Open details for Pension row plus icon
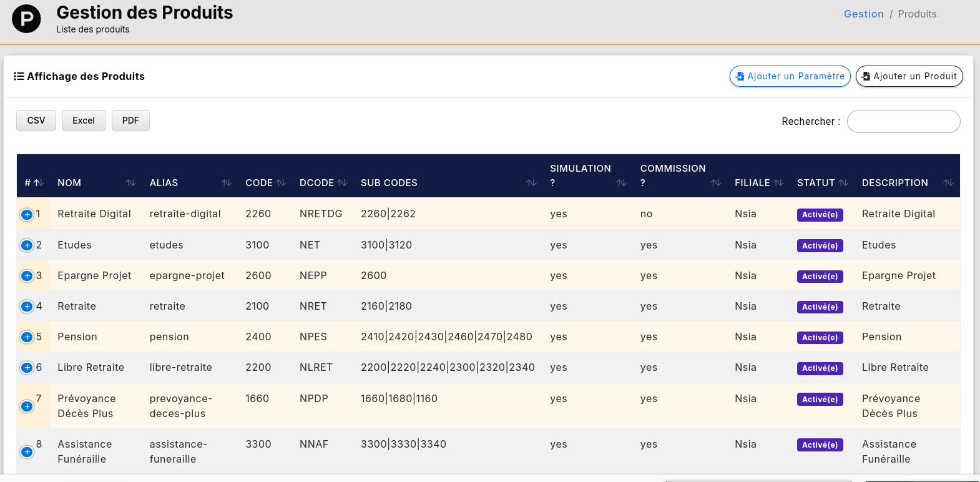980x482 pixels. point(27,337)
